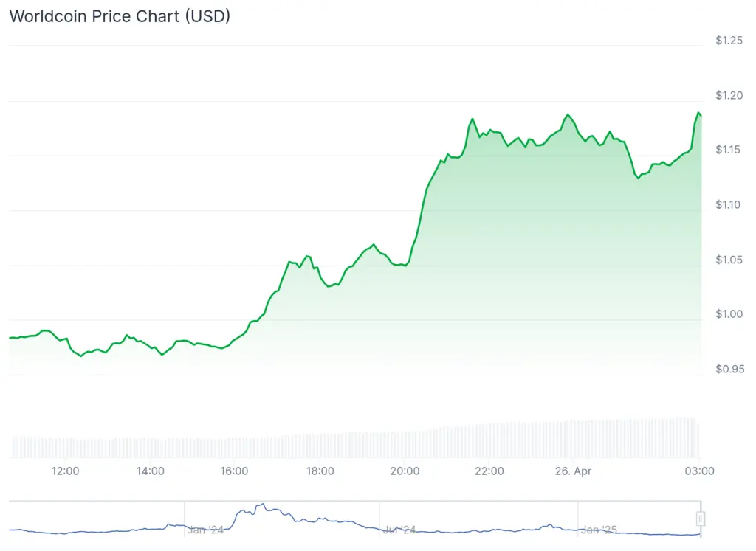Screen dimensions: 756x551
Task: Click the 03:00 time axis label
Action: [x=700, y=471]
